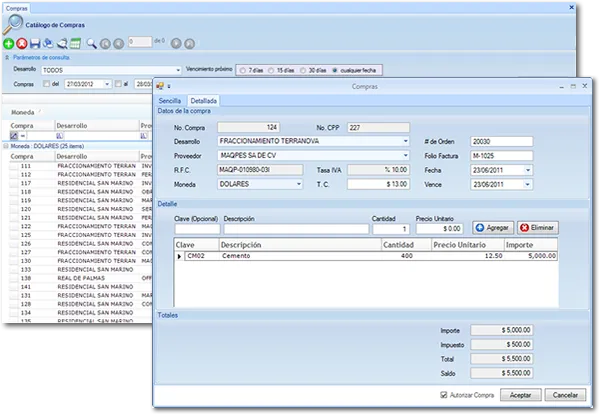This screenshot has width=599, height=414.
Task: Select the 30 días radio button
Action: pos(303,71)
